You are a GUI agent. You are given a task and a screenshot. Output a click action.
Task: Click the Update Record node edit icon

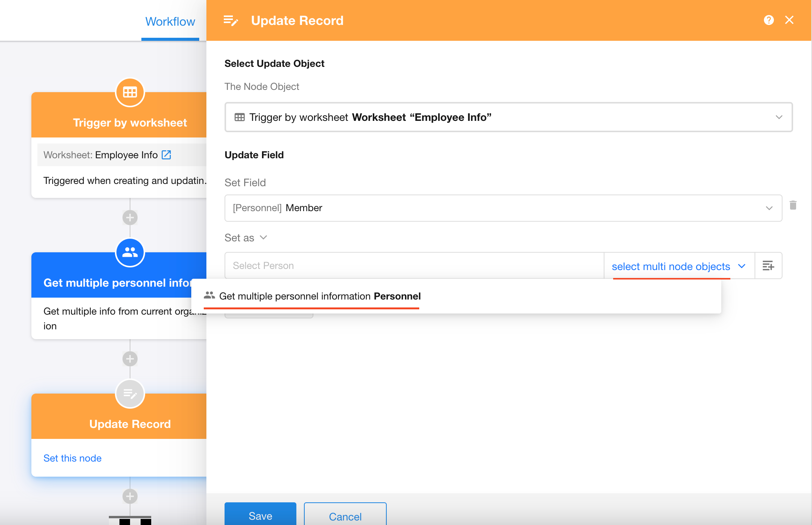pos(130,394)
